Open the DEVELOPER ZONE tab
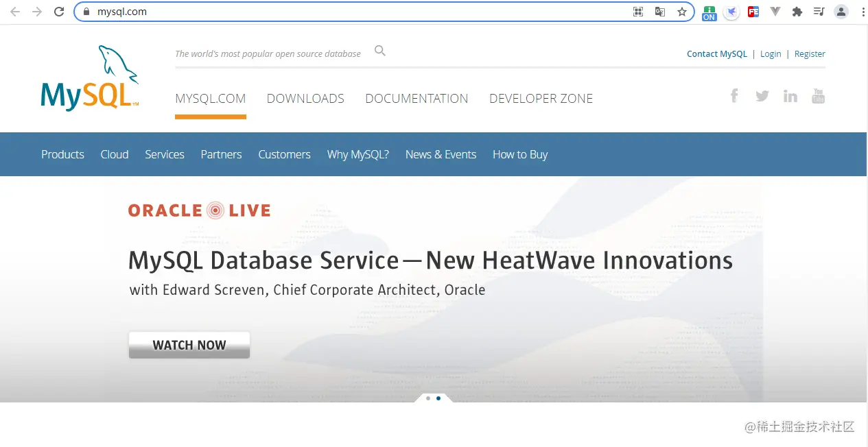The height and width of the screenshot is (447, 868). [541, 99]
